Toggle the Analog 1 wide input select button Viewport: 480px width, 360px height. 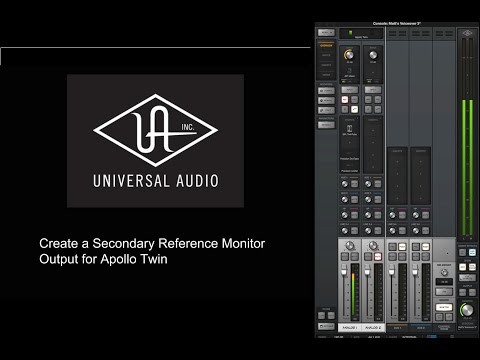click(x=349, y=90)
